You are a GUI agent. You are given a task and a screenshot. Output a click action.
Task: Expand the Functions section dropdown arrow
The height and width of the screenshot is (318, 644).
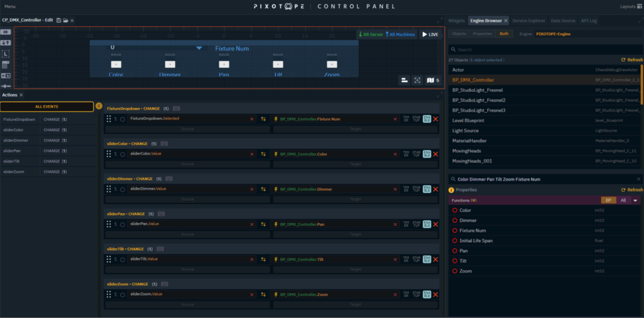point(635,201)
